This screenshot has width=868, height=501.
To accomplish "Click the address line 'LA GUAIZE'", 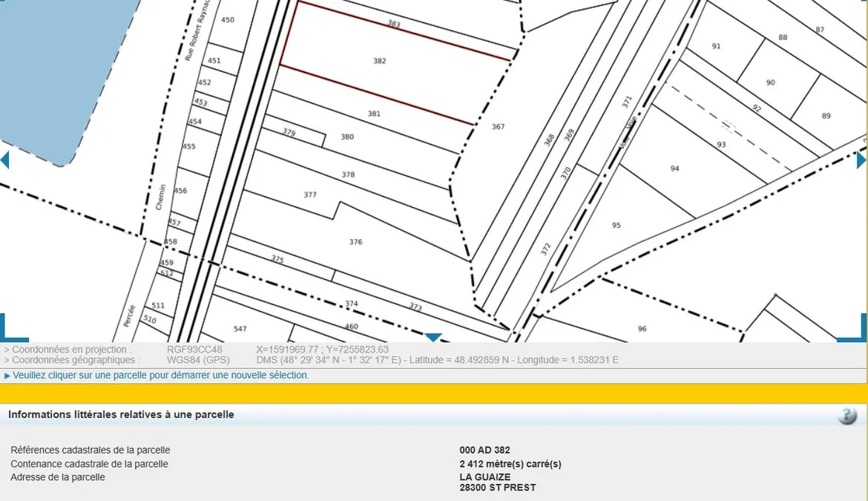I will click(x=485, y=477).
